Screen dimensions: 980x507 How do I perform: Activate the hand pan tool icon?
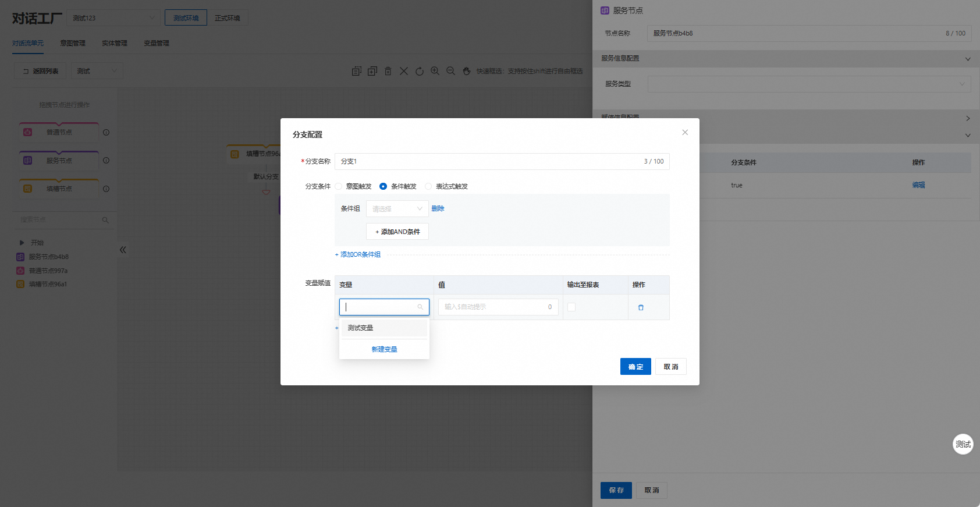pyautogui.click(x=466, y=71)
